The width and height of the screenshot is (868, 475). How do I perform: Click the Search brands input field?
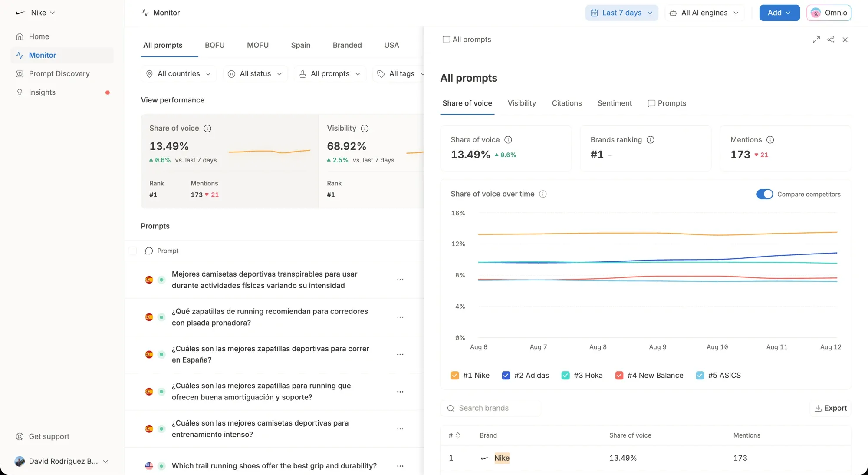491,409
